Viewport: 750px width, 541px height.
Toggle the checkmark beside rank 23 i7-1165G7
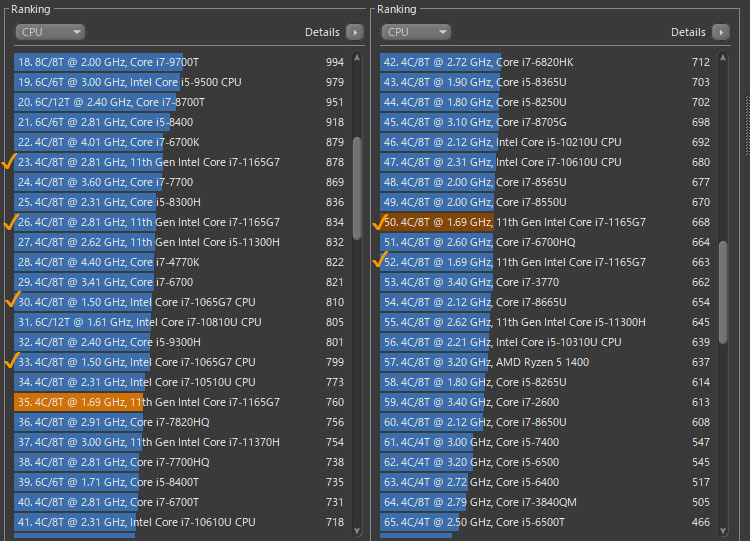[9, 161]
